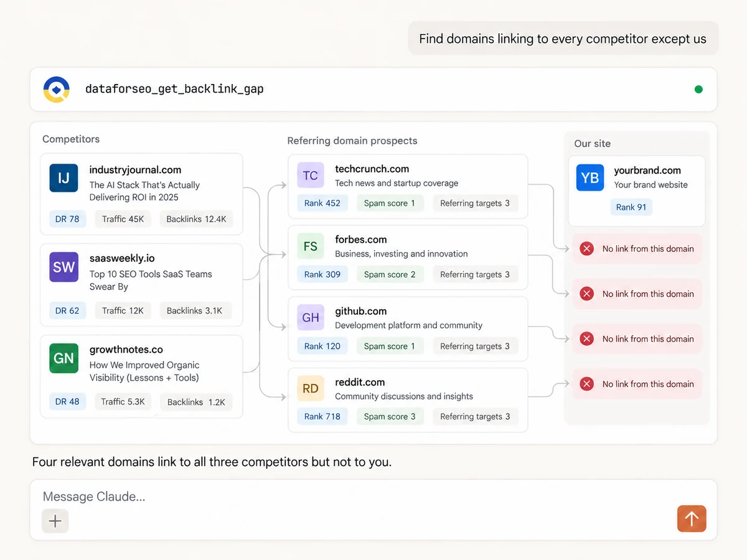
Task: Click the Competitors section heading
Action: 71,139
